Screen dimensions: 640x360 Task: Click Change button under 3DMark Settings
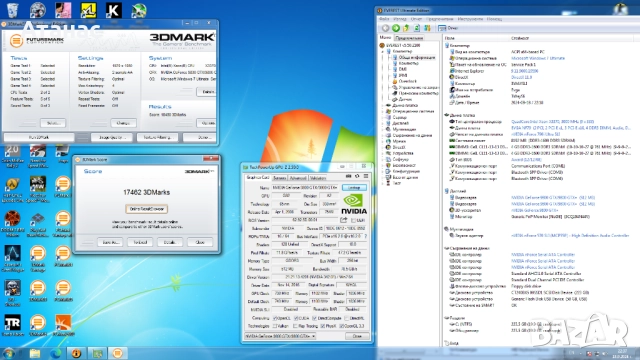click(123, 123)
